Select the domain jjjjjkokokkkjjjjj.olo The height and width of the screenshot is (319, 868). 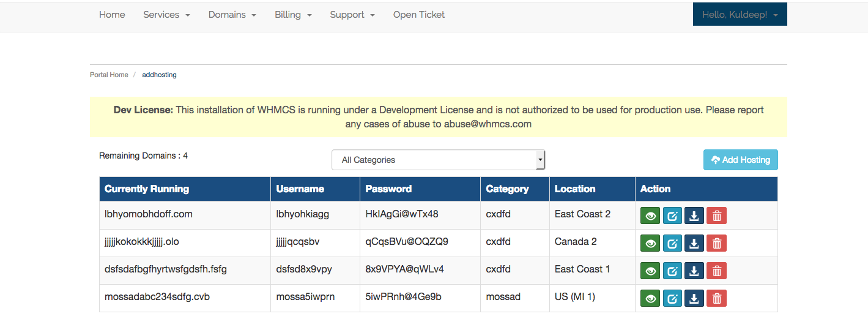[x=142, y=242]
